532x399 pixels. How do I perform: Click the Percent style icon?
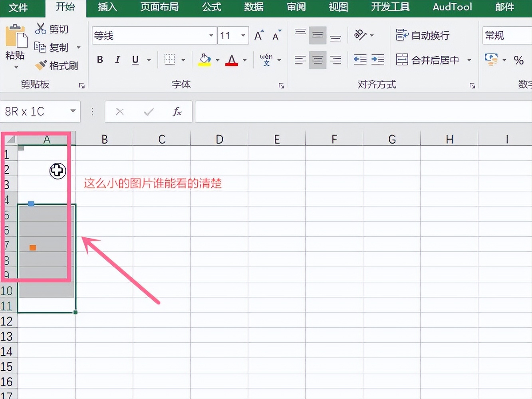(519, 60)
